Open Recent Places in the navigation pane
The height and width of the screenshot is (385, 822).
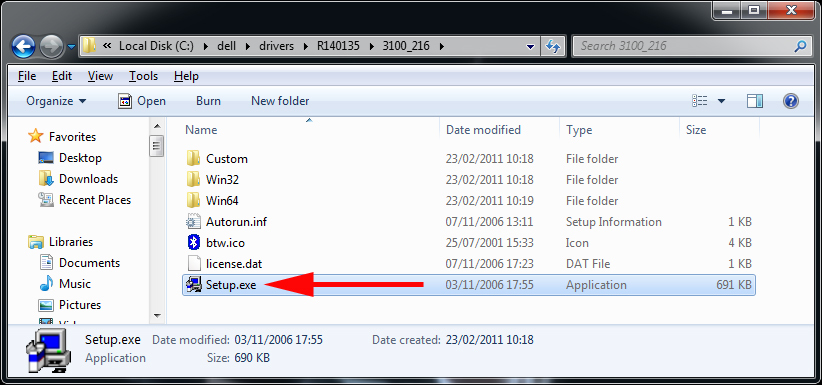coord(95,200)
